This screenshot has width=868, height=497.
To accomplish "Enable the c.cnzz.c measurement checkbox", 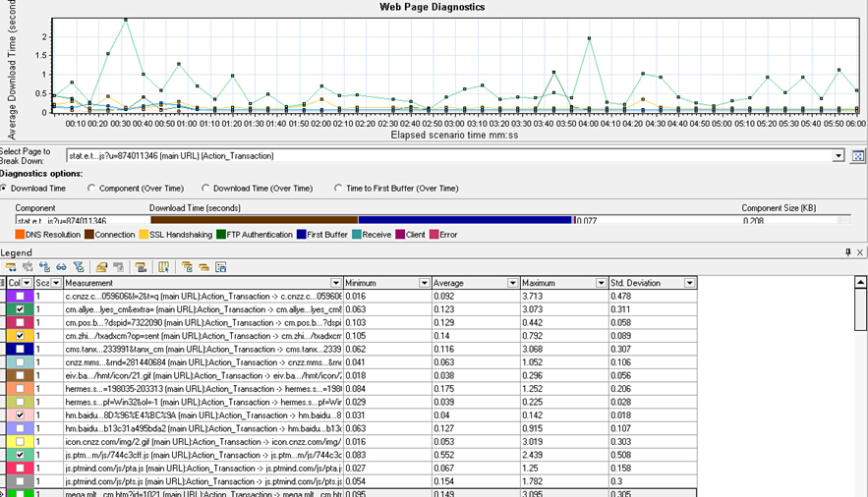I will [20, 296].
